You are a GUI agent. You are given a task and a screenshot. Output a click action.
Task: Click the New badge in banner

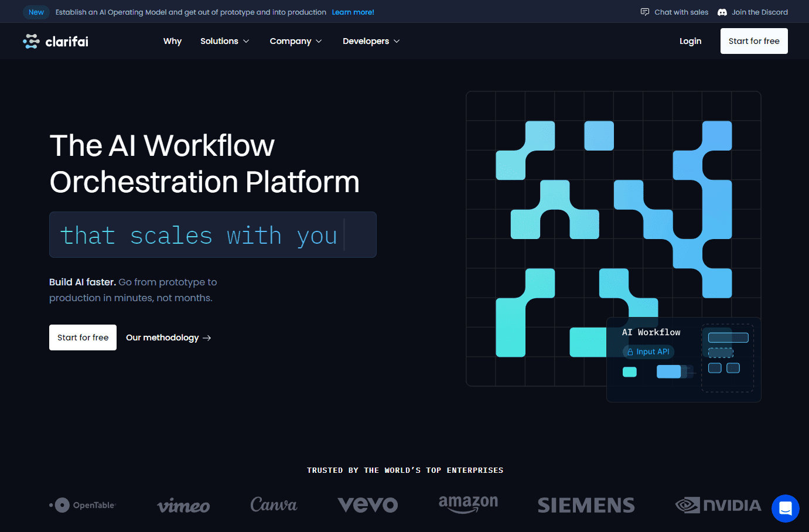(x=36, y=12)
